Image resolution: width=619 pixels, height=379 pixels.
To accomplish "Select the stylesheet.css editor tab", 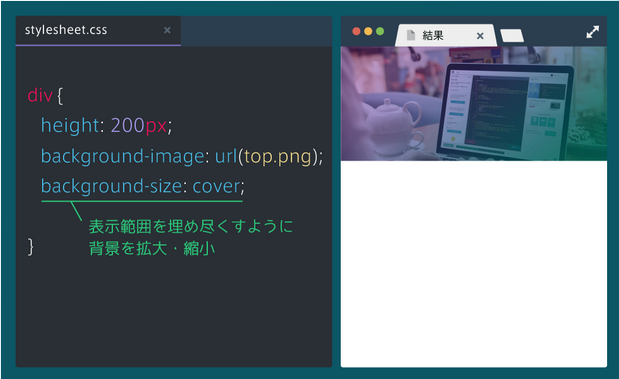I will [x=98, y=30].
